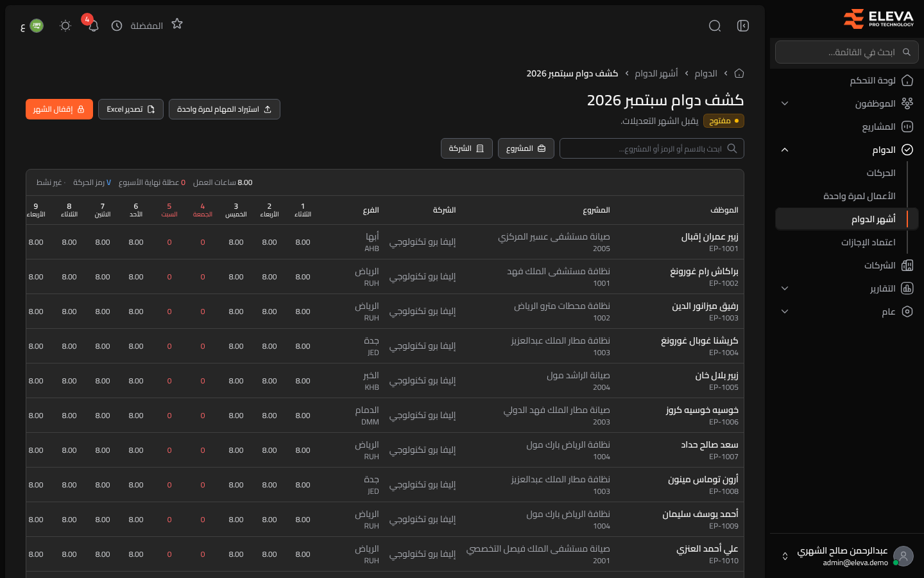Click employee code EP-1005
924x578 pixels.
[x=724, y=387]
